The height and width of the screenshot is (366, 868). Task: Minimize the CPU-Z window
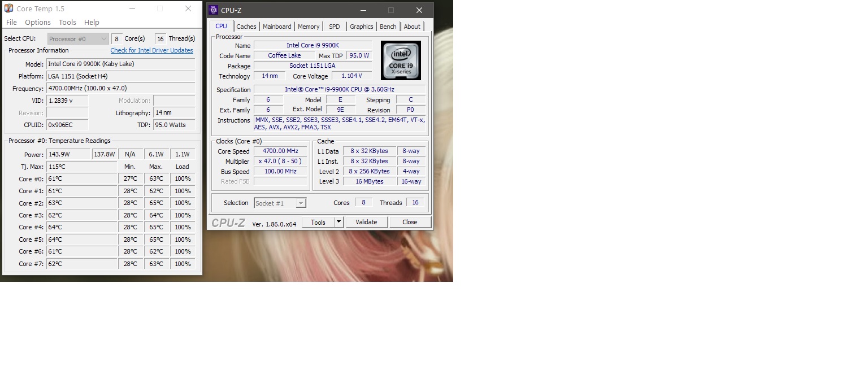point(362,10)
